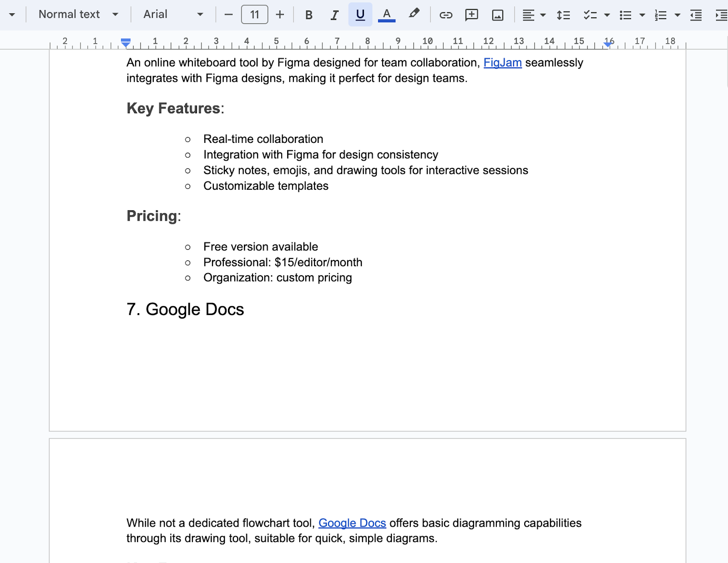Viewport: 728px width, 563px height.
Task: Click the numbered list icon
Action: (661, 15)
